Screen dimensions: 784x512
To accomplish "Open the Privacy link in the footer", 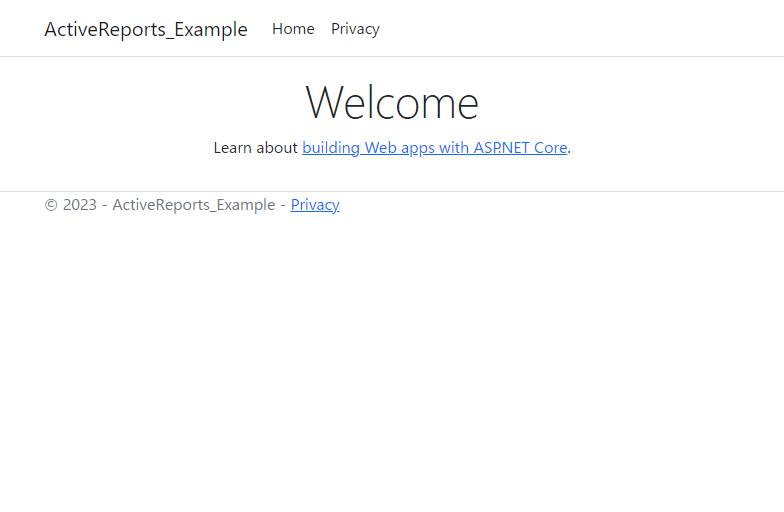I will pyautogui.click(x=315, y=204).
